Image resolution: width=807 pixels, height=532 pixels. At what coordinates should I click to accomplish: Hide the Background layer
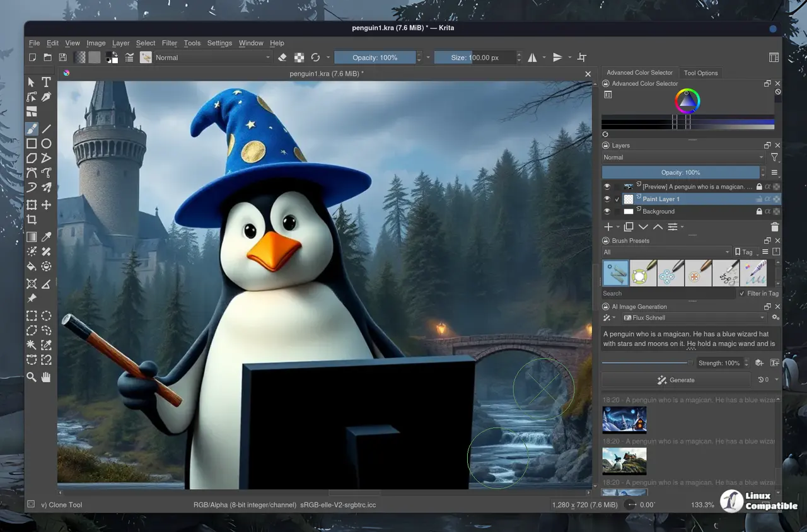[607, 212]
